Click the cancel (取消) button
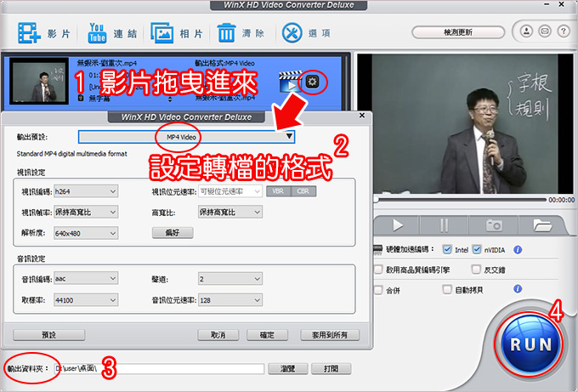Viewport: 578px width, 392px height. coord(218,335)
